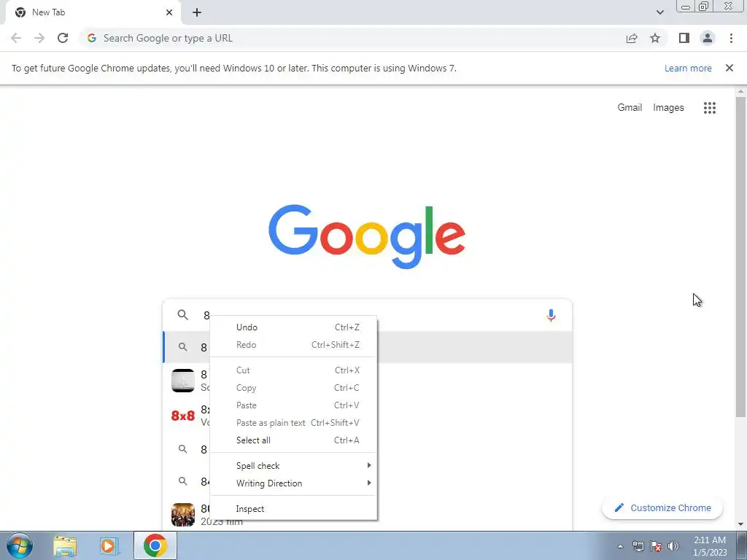Open the profile avatar icon

coord(708,38)
